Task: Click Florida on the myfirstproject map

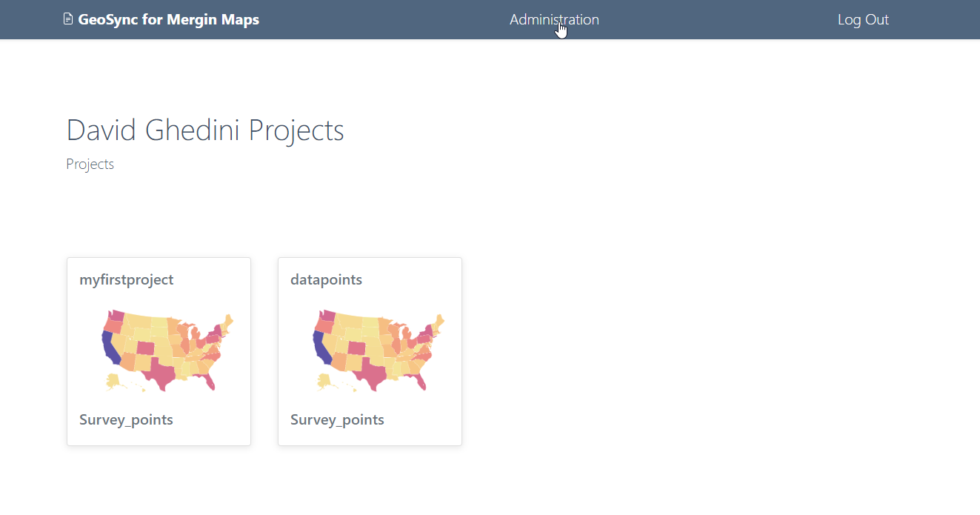Action: 209,381
